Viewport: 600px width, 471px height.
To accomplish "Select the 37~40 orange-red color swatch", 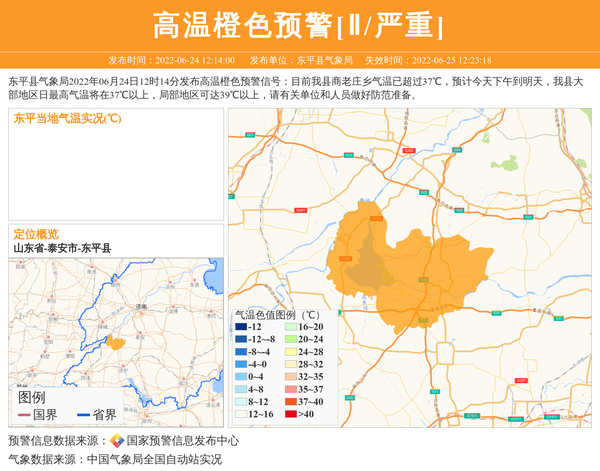I will click(x=291, y=401).
